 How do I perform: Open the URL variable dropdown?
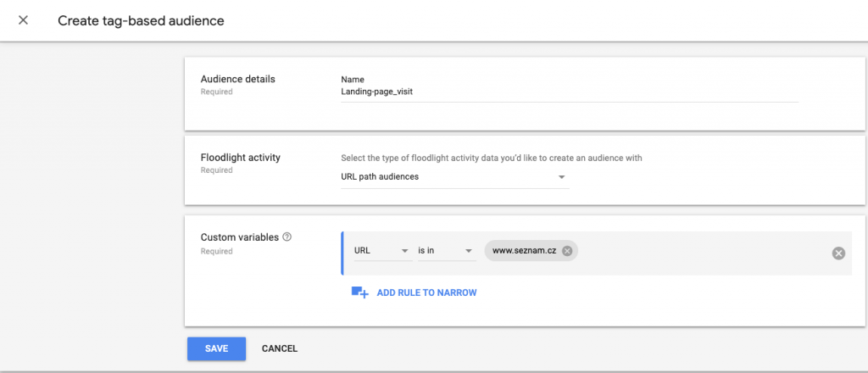(x=383, y=251)
